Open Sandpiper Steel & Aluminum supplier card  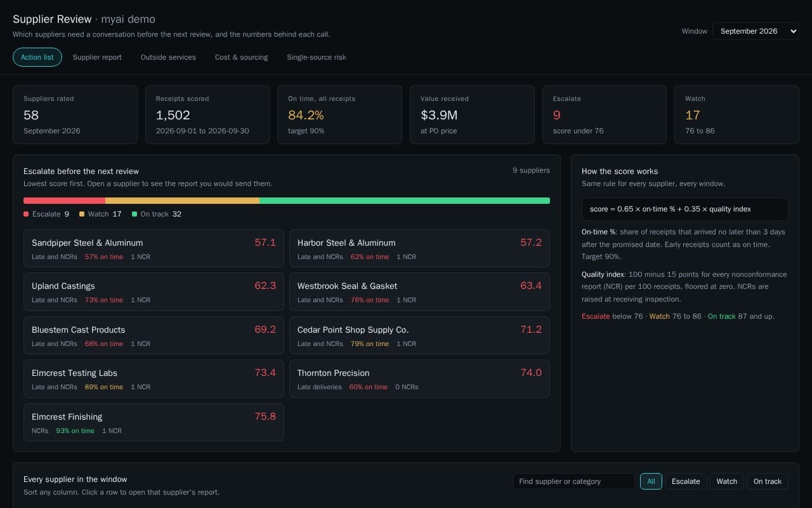pos(154,248)
